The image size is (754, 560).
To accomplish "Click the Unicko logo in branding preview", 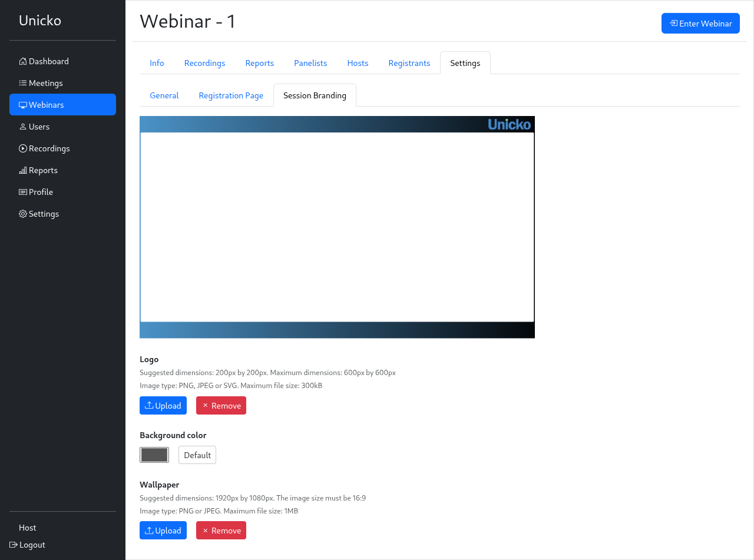I will 510,124.
